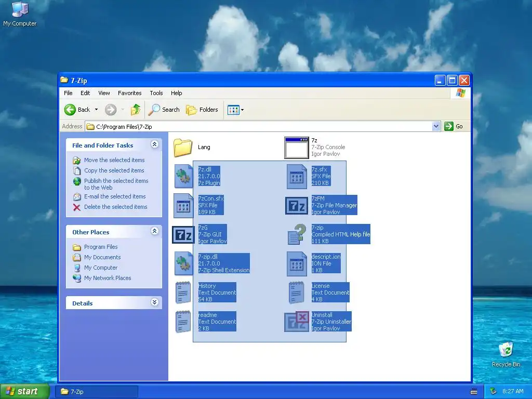This screenshot has width=532, height=399.
Task: Toggle the Folders pane
Action: click(x=202, y=110)
